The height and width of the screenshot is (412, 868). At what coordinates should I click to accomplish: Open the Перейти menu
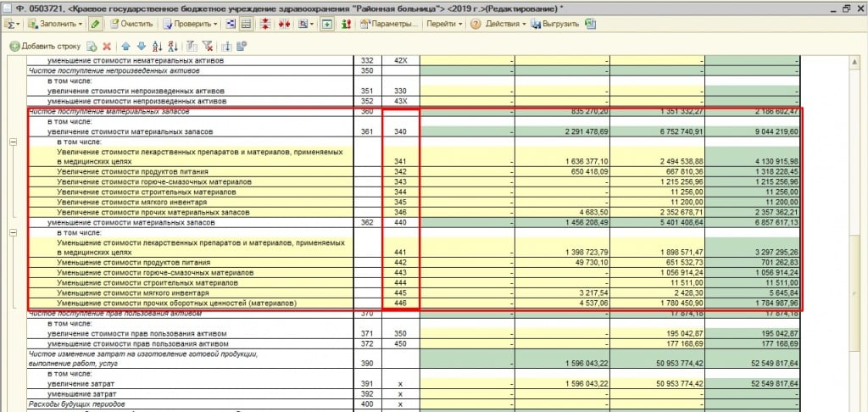444,24
